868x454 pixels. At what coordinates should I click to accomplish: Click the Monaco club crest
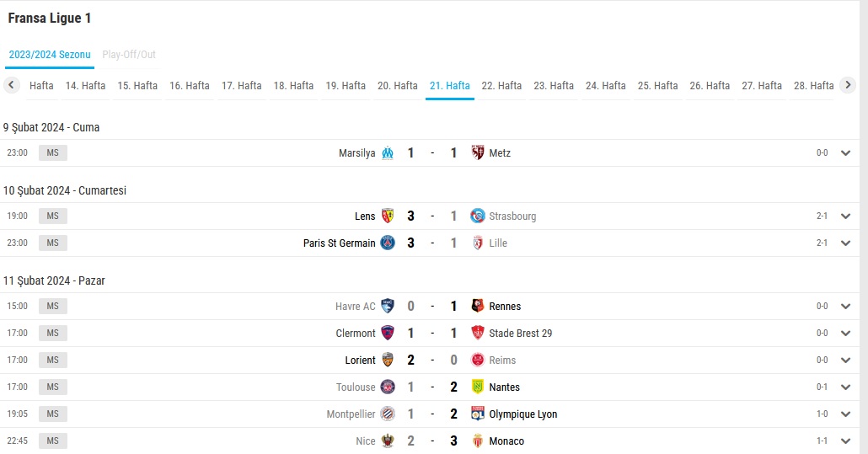478,441
